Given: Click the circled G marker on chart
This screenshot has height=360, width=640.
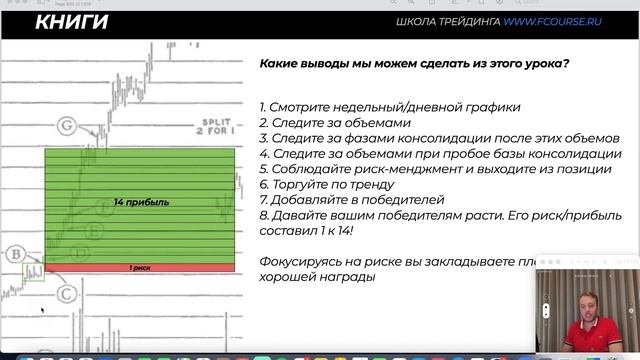Looking at the screenshot, I should (67, 126).
